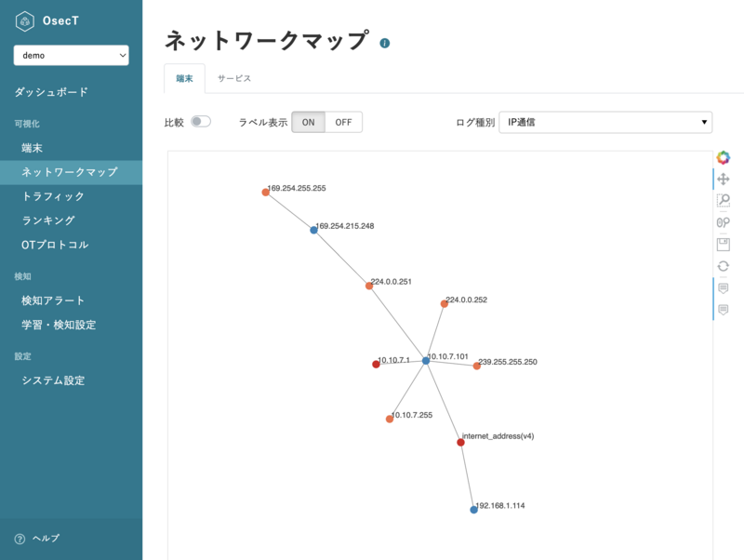Toggle the upper Hover tooltip tool

(x=724, y=288)
